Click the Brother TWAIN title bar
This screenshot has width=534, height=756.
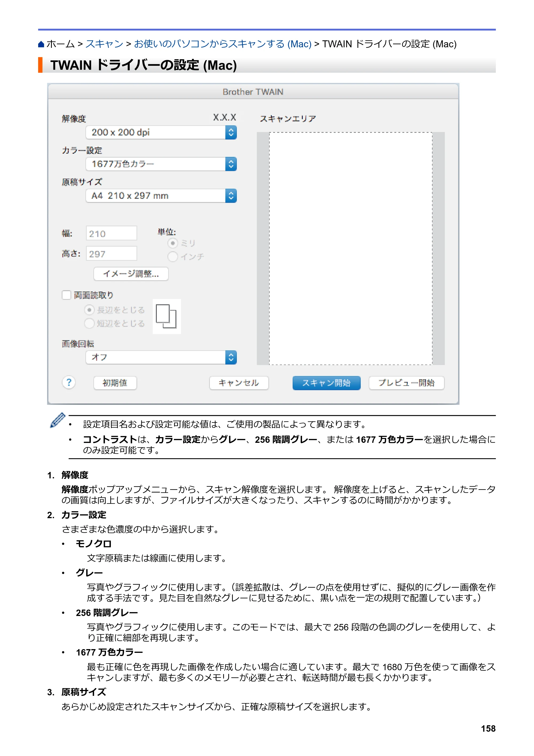point(253,92)
